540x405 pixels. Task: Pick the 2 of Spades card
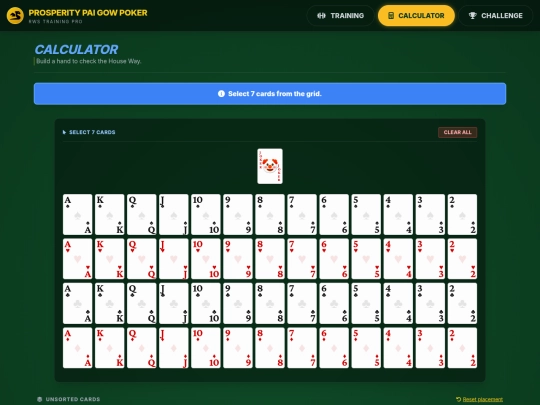pos(462,215)
